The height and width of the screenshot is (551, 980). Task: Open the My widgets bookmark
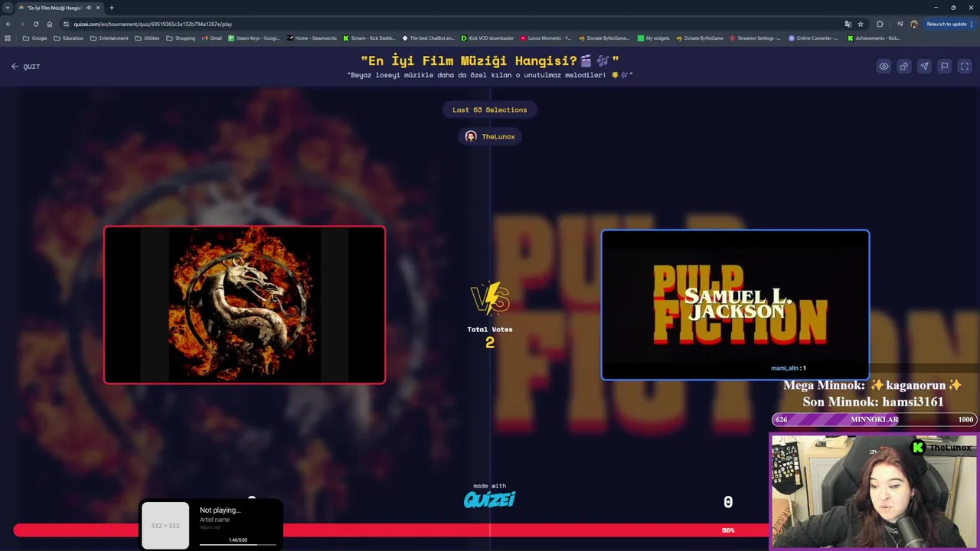click(x=654, y=38)
